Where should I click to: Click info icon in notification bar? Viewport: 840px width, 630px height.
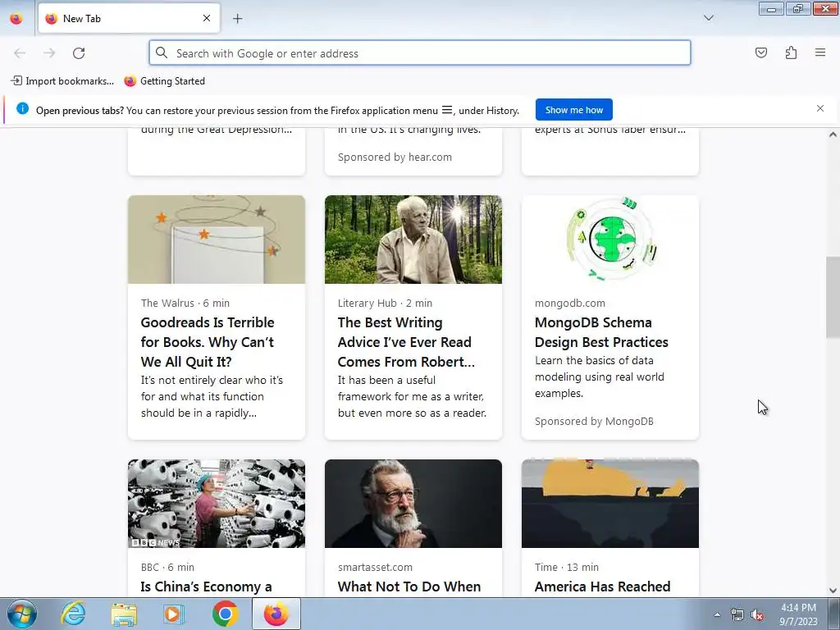pyautogui.click(x=22, y=108)
